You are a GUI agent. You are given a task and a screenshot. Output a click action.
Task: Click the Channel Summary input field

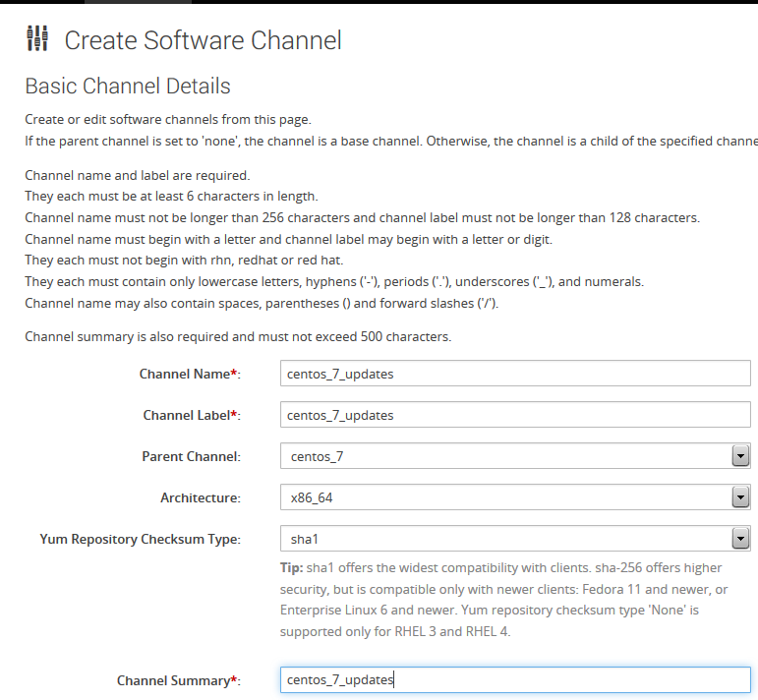pyautogui.click(x=515, y=679)
